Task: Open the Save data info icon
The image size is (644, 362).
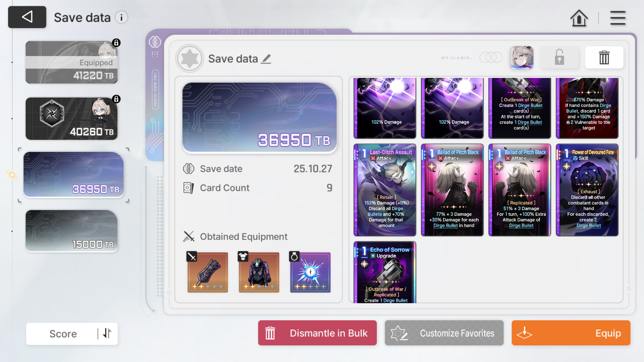Action: pyautogui.click(x=121, y=17)
